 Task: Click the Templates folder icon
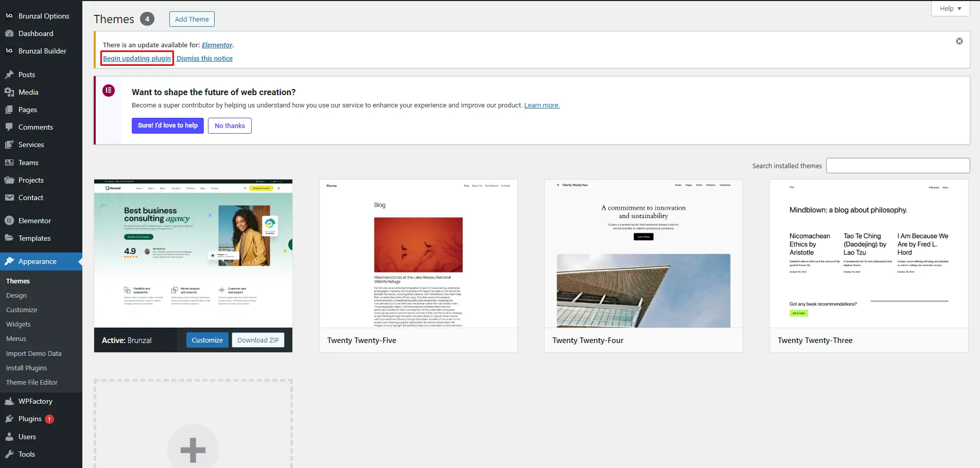click(x=9, y=238)
